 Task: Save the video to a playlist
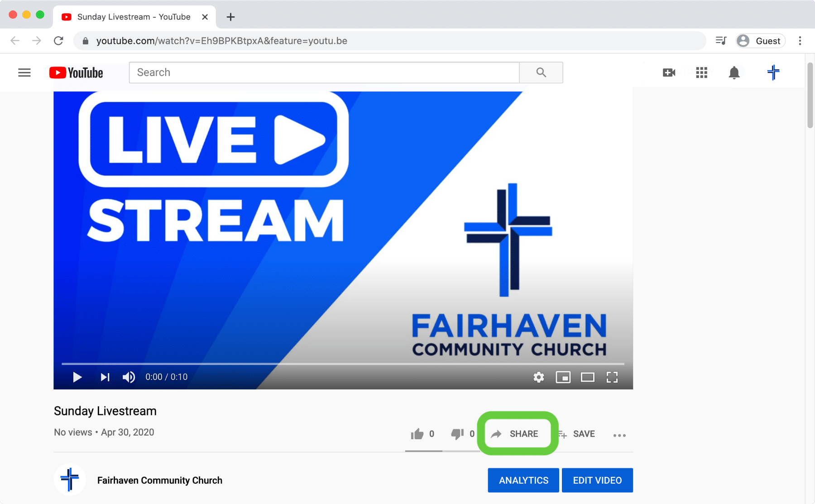click(576, 434)
